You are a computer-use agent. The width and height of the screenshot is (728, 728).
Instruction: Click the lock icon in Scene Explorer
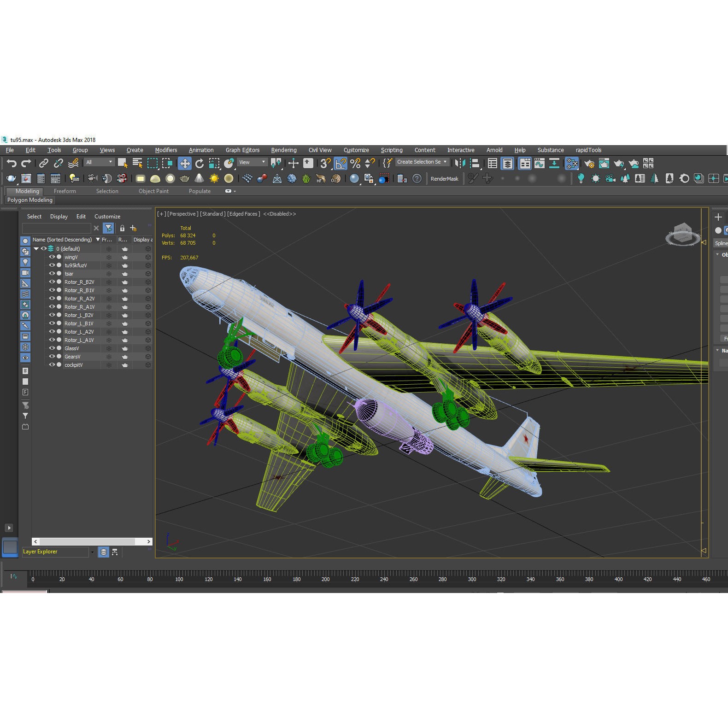[x=122, y=228]
